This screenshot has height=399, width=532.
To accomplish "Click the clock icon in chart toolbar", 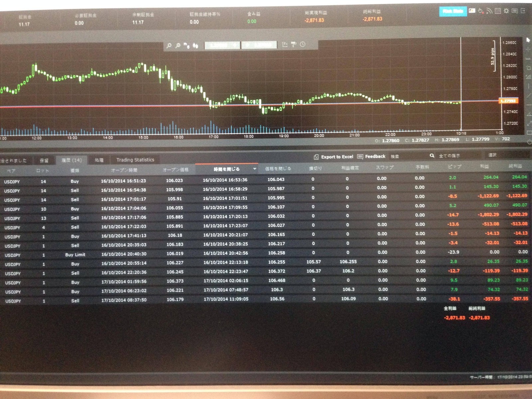I will click(x=303, y=44).
